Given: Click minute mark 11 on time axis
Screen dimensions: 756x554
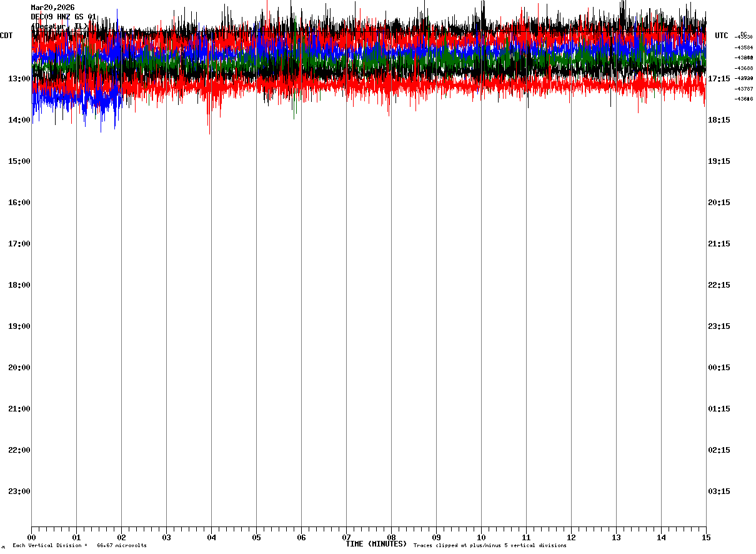Looking at the screenshot, I should [526, 538].
